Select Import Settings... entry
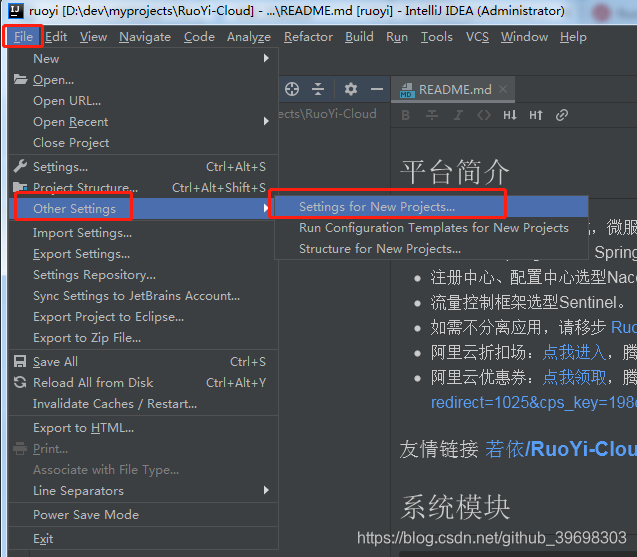 (143, 232)
